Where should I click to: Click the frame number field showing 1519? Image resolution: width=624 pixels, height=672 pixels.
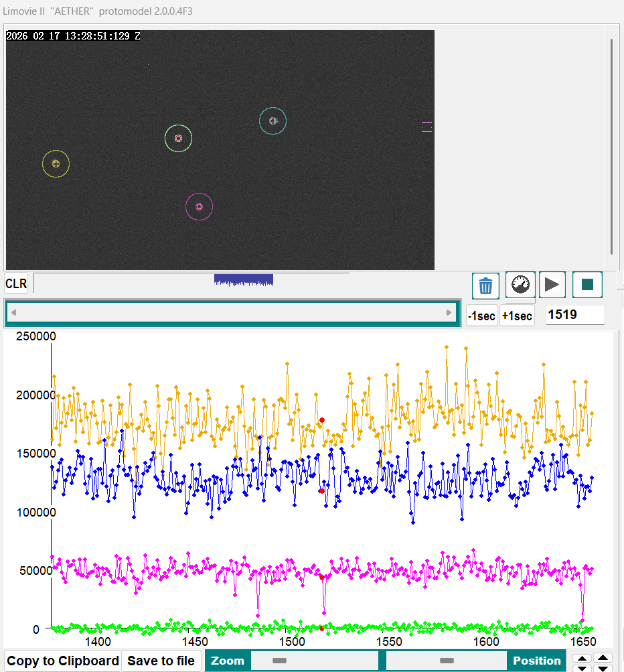click(x=574, y=314)
